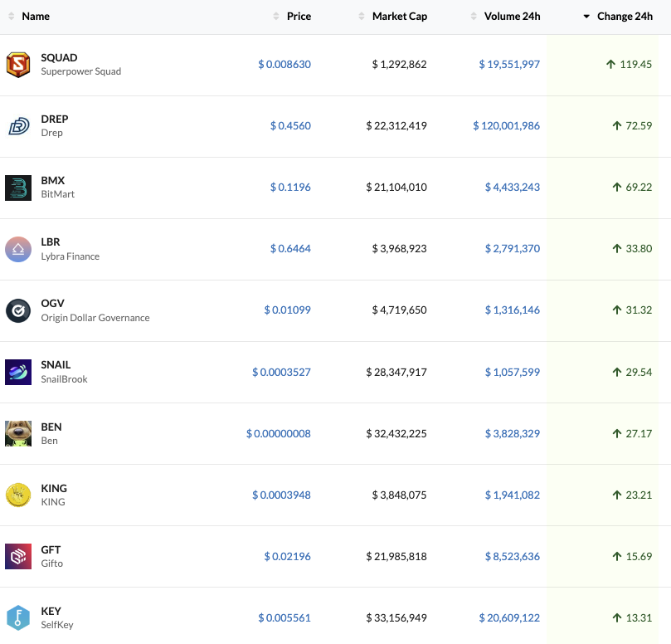Click SQUAD market cap $1,292,862

pyautogui.click(x=399, y=64)
